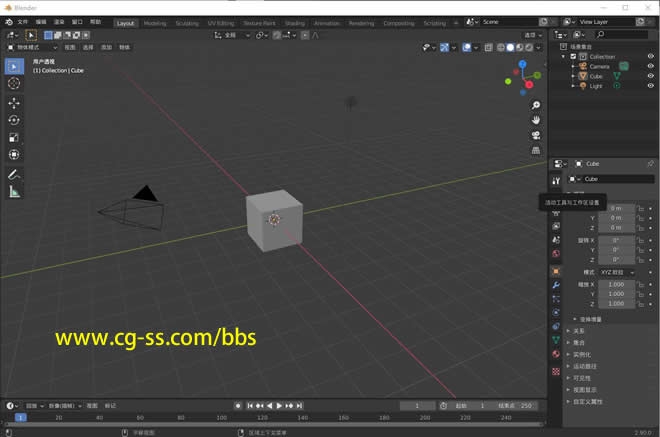Image resolution: width=660 pixels, height=437 pixels.
Task: Select the Move tool
Action: click(14, 102)
